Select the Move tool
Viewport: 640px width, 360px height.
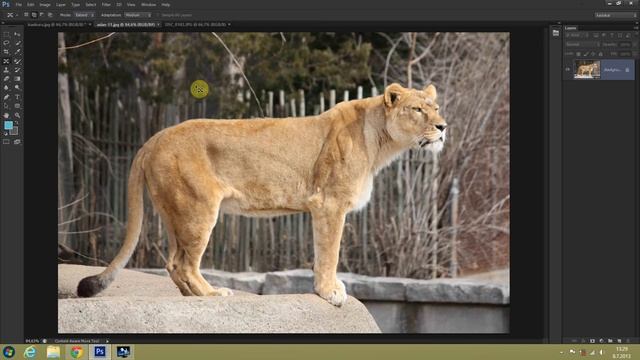(x=17, y=34)
